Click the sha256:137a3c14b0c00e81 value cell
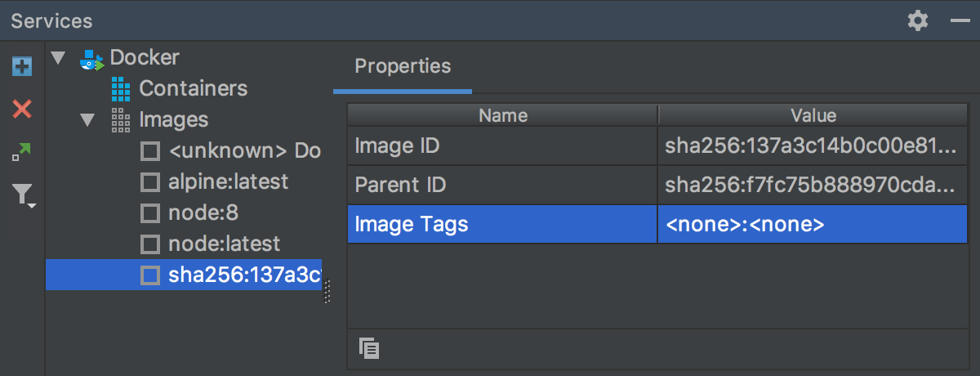Image resolution: width=980 pixels, height=376 pixels. [813, 145]
